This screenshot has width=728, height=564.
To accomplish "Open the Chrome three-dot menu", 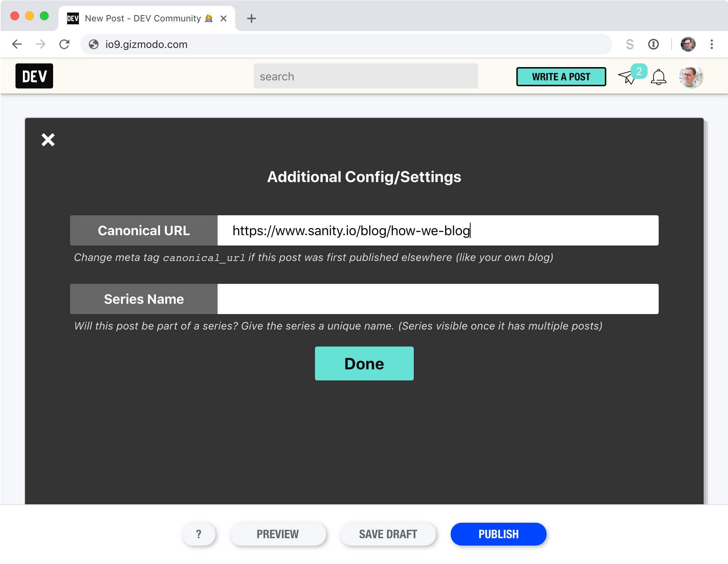I will [x=712, y=44].
